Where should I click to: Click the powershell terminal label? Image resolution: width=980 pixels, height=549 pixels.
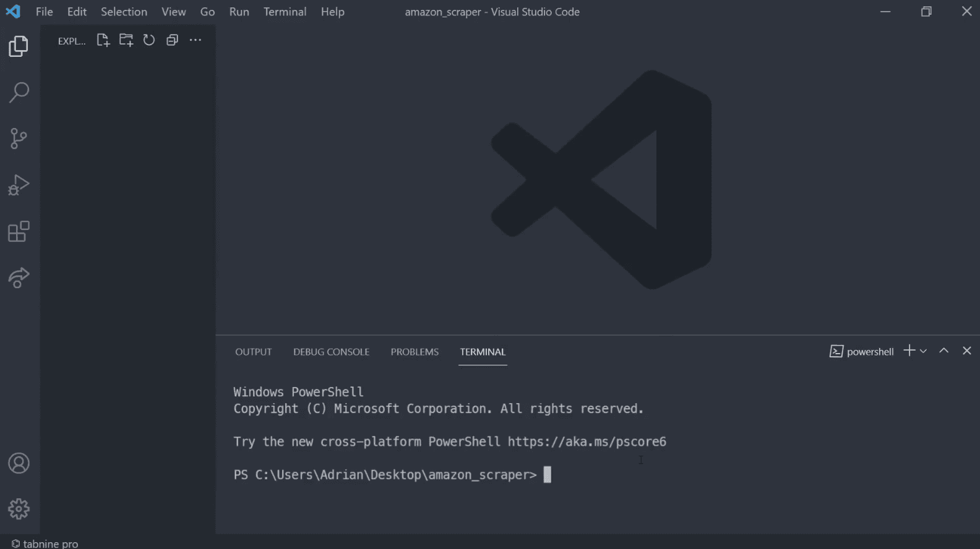(x=862, y=352)
